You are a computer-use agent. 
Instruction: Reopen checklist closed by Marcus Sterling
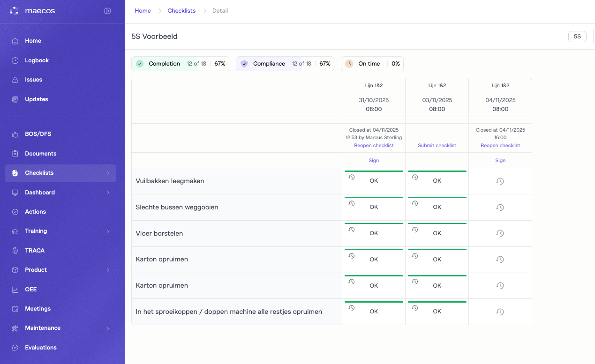tap(374, 146)
